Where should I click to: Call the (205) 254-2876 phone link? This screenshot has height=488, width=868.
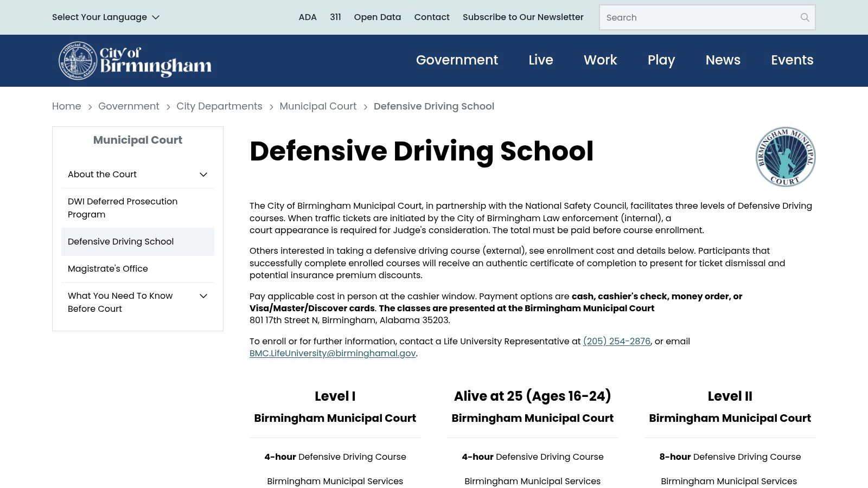pyautogui.click(x=616, y=341)
